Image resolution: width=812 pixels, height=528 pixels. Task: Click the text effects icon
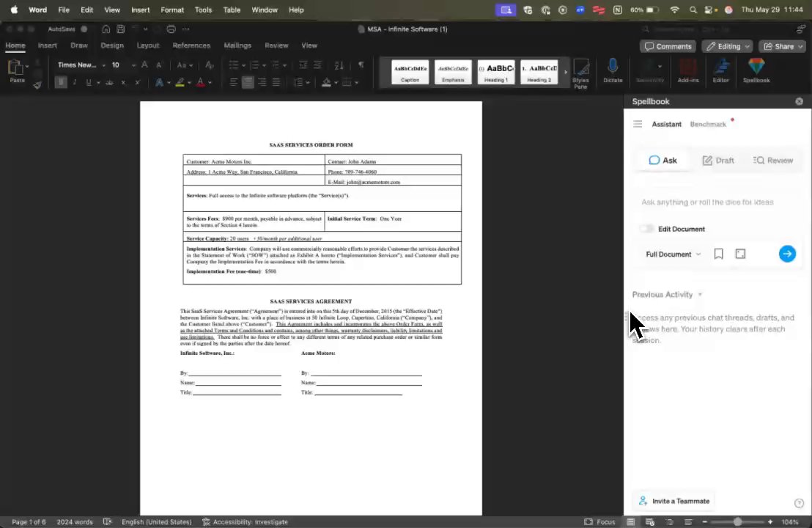coord(160,82)
